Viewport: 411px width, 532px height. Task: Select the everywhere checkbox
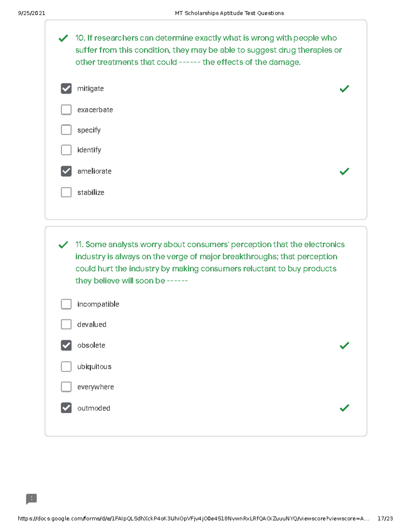coord(66,387)
